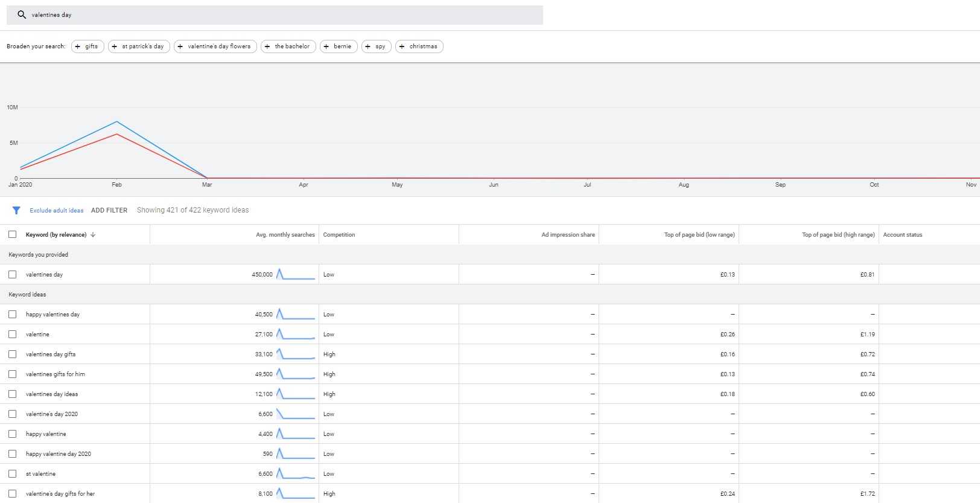Open the Exclude adult ideas filter
This screenshot has width=980, height=503.
point(57,210)
